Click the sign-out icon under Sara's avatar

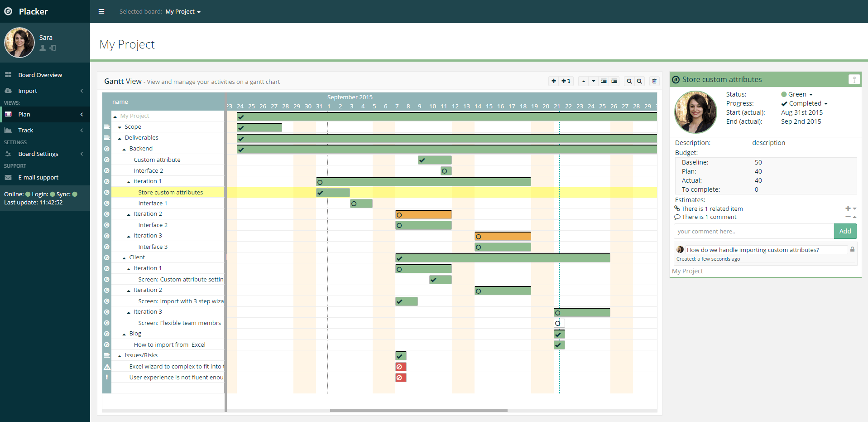pos(53,48)
